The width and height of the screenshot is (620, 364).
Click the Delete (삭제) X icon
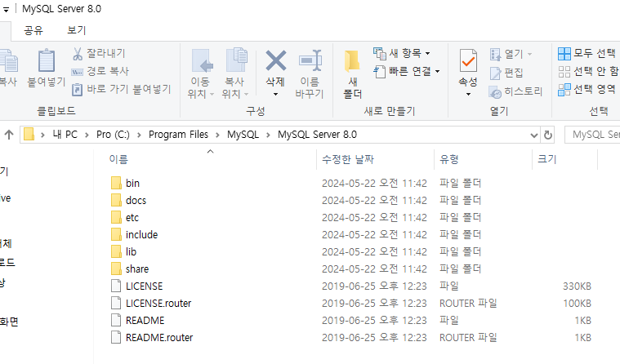[x=275, y=60]
